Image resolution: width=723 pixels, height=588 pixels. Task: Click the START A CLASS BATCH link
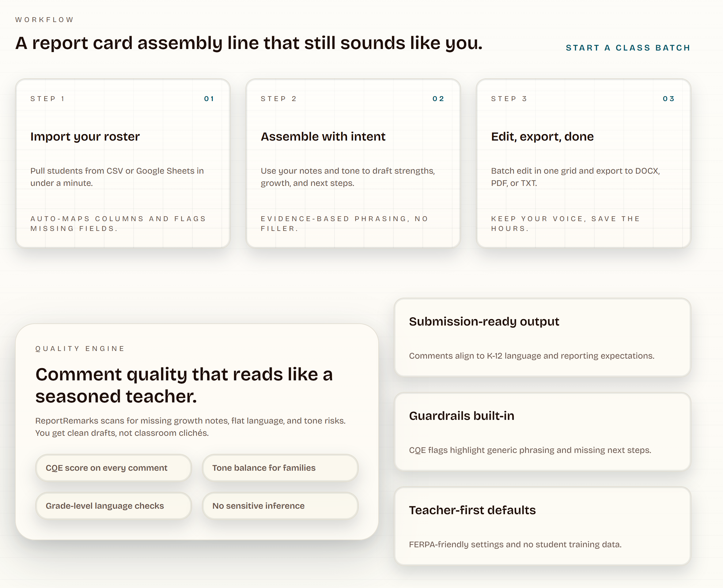(x=627, y=47)
